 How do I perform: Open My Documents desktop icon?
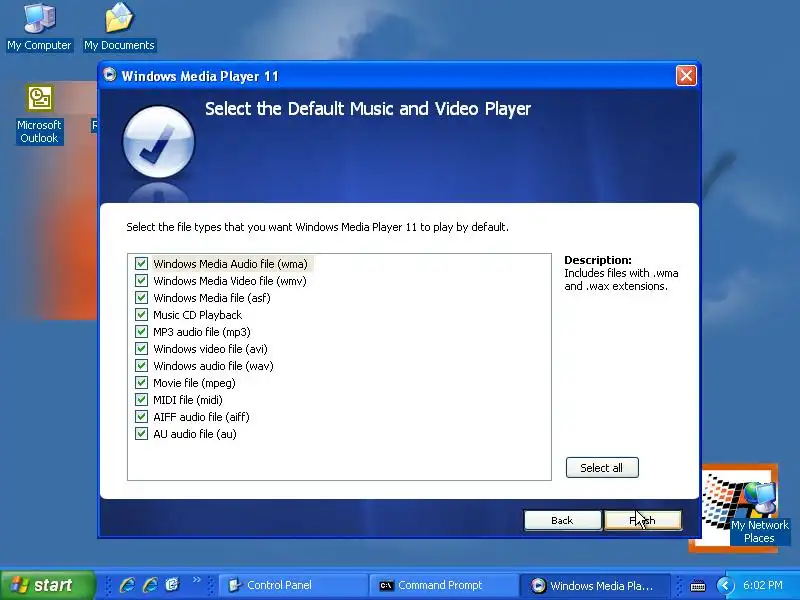119,28
